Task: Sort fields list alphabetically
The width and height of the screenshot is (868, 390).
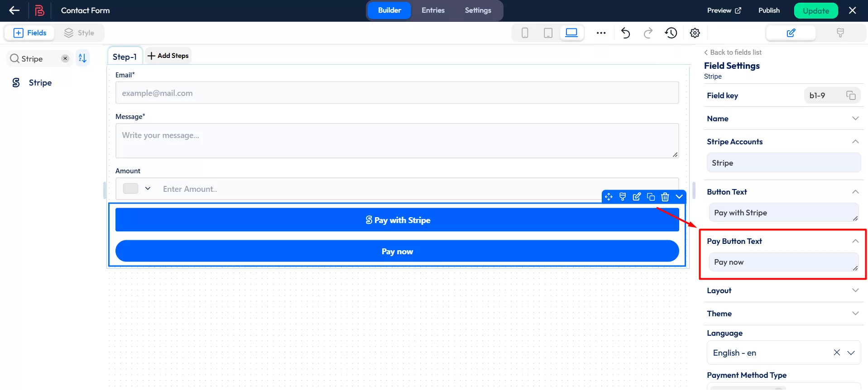Action: 82,58
